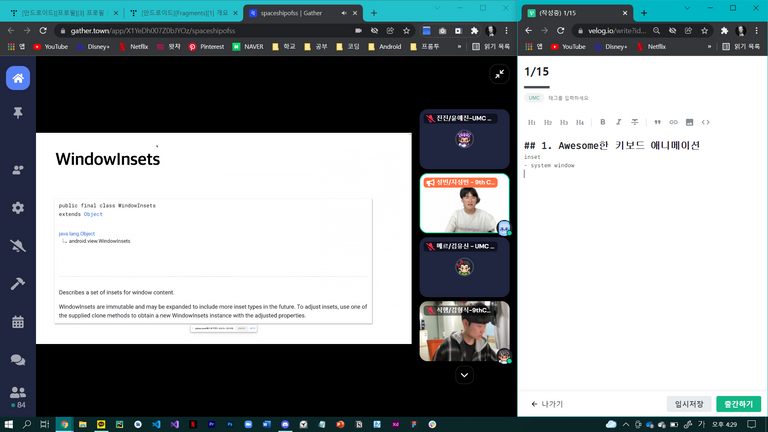Open reading list 읽기 목록 in left window
Viewport: 768px width, 432px height.
491,47
